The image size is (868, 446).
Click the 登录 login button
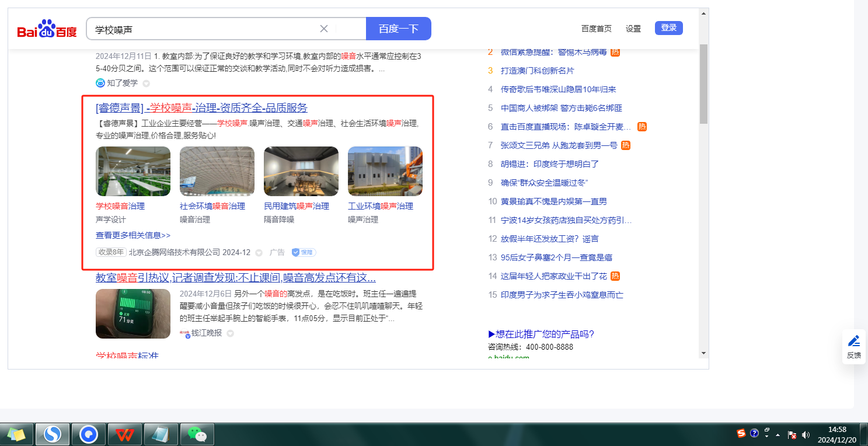pos(668,28)
